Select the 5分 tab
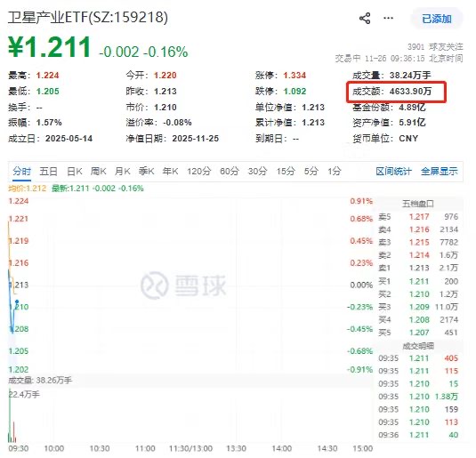 tap(311, 171)
